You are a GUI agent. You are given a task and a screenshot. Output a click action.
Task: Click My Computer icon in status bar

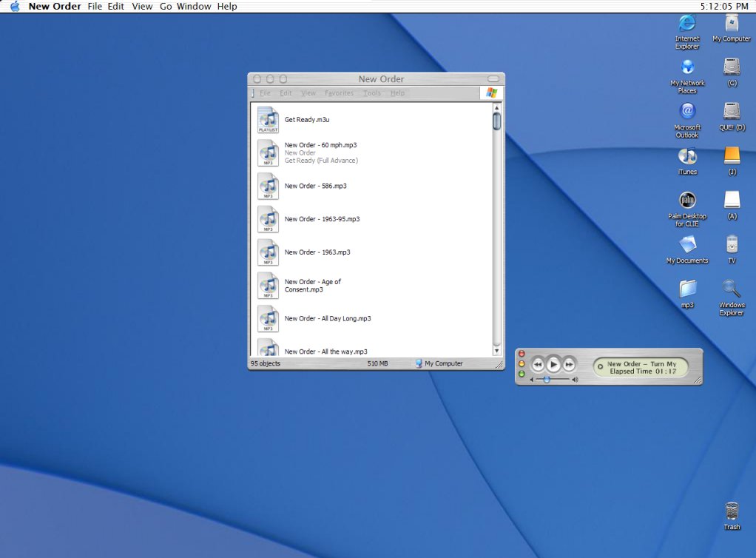click(x=419, y=363)
